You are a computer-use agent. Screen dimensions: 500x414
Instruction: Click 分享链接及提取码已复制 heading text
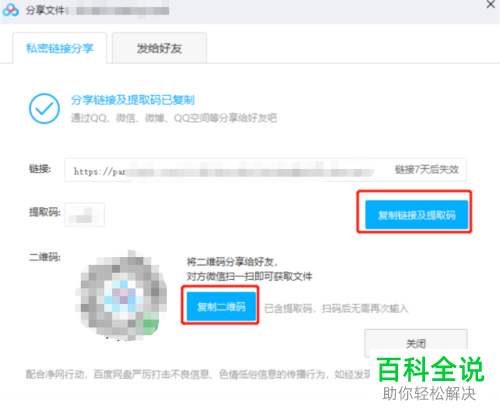pos(133,100)
